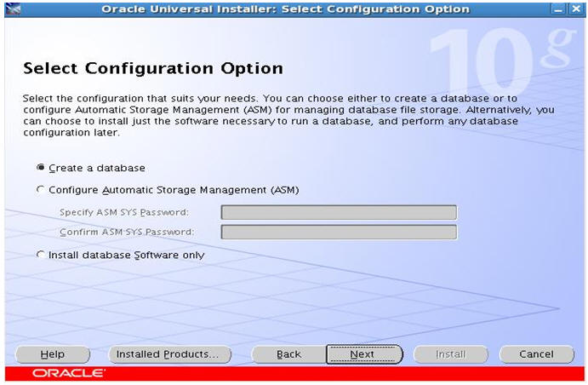Close the Oracle Universal Installer window
The width and height of the screenshot is (588, 385).
(575, 9)
